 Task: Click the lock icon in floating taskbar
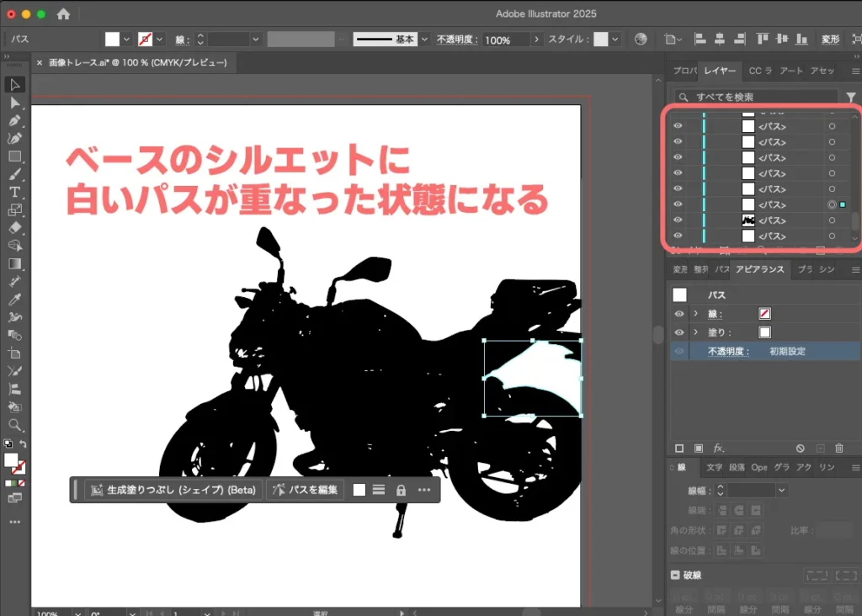pos(401,490)
